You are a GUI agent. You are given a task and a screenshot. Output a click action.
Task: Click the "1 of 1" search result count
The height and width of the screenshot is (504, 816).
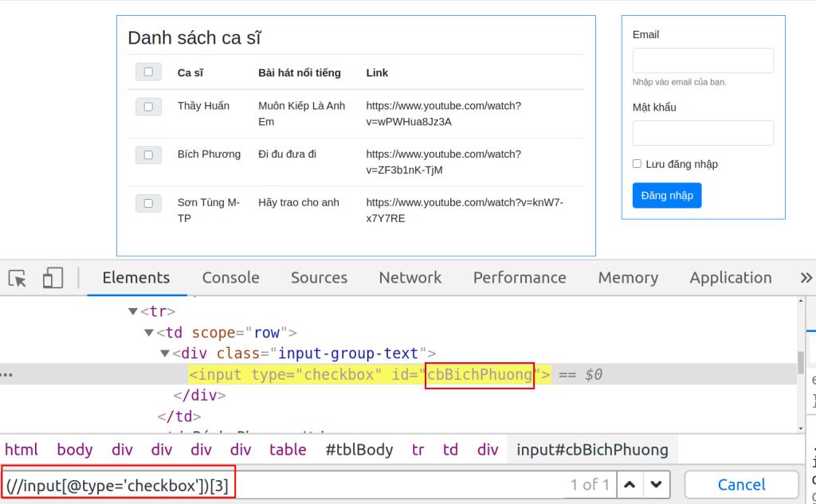[x=590, y=485]
